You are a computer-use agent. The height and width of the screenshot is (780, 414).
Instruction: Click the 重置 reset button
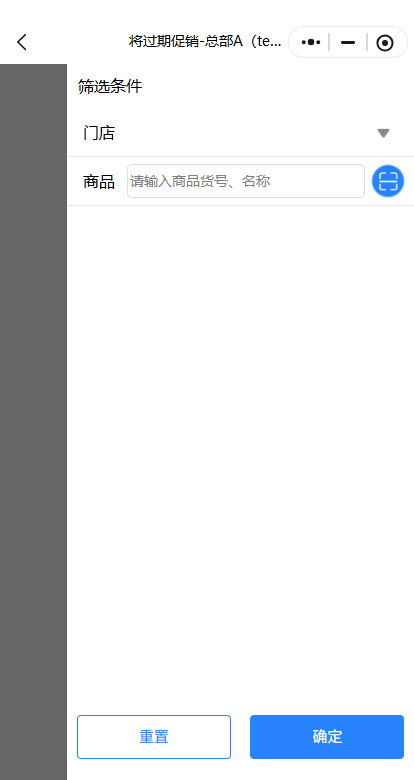(x=154, y=737)
